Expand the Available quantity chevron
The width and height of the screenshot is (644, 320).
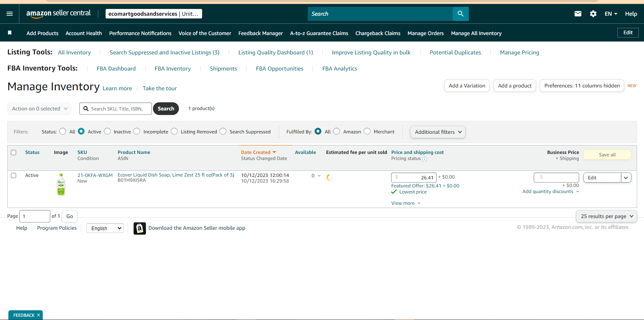click(x=319, y=176)
